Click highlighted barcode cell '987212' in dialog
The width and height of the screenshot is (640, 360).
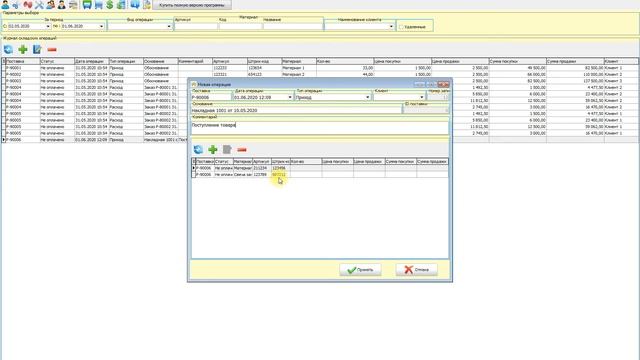(280, 175)
